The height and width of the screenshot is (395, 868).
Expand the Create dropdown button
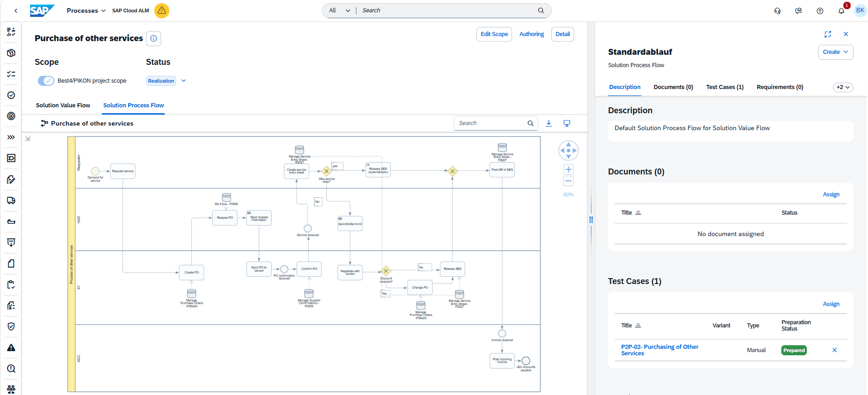836,52
